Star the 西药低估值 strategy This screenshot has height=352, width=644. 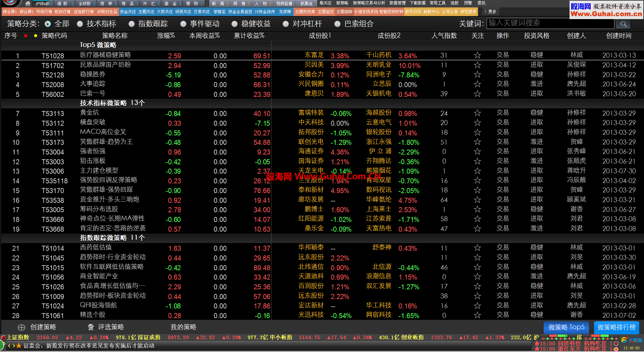coord(477,248)
